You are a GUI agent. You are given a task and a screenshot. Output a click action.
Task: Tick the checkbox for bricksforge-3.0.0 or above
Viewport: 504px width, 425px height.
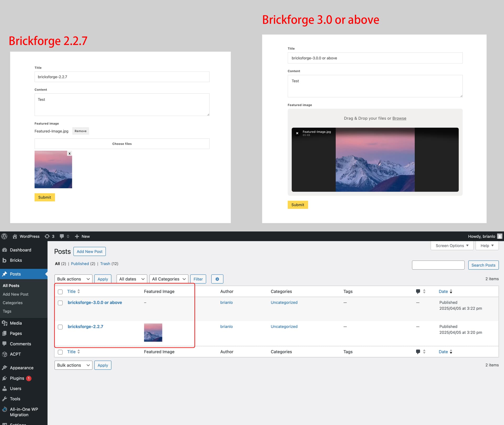click(60, 303)
